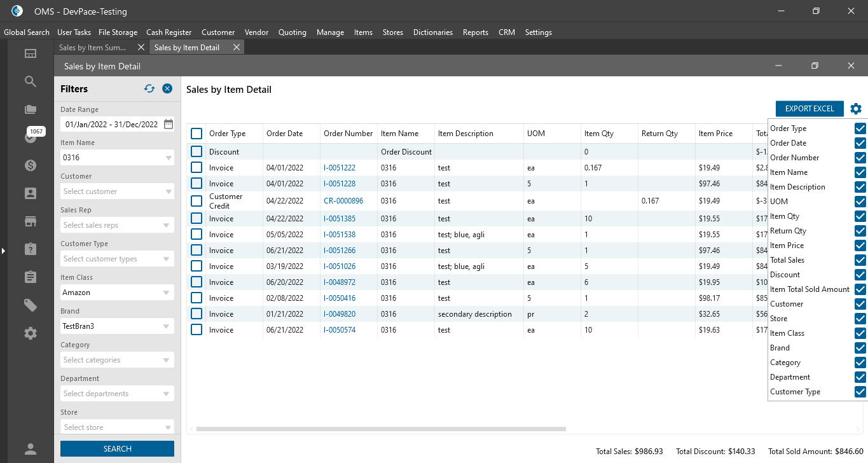Open the Item Class dropdown showing Amazon
This screenshot has width=868, height=463.
pos(169,293)
